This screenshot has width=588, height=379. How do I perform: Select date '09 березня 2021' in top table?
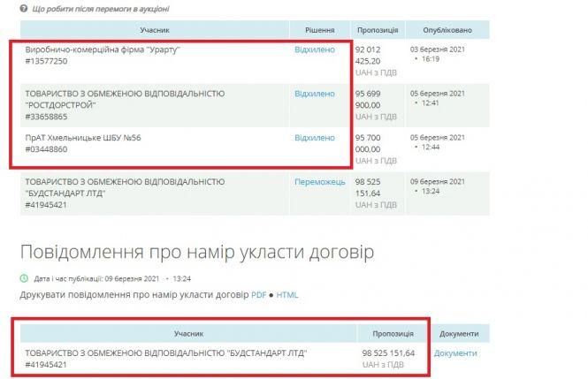438,182
